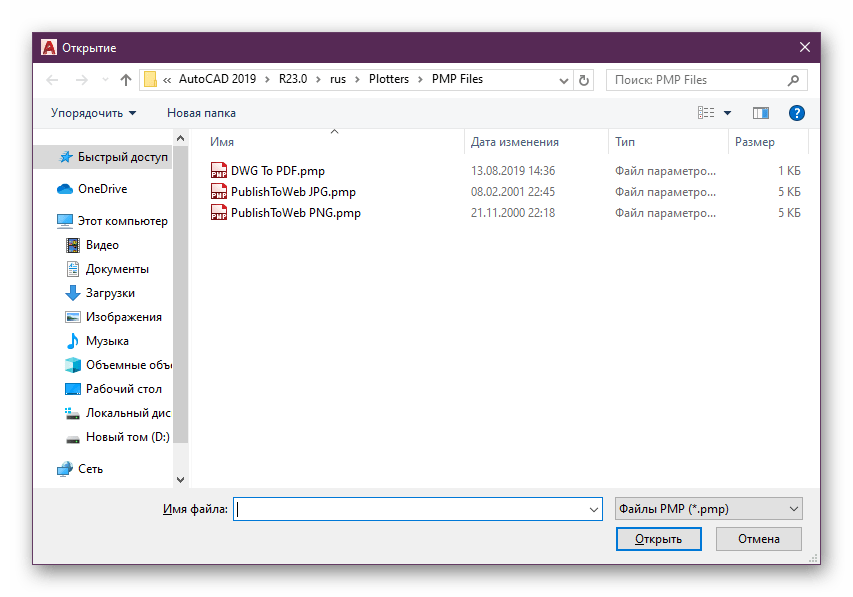Click the refresh icon beside address bar

[x=585, y=80]
